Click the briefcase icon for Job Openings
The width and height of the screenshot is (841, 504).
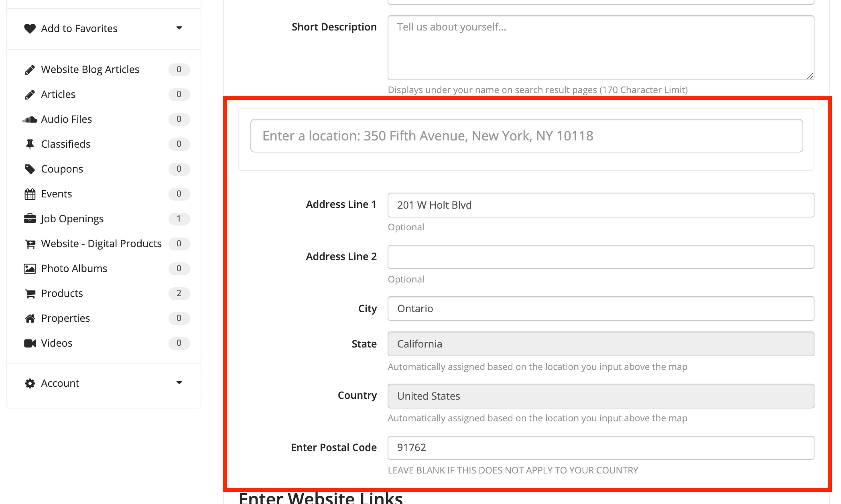(x=30, y=219)
